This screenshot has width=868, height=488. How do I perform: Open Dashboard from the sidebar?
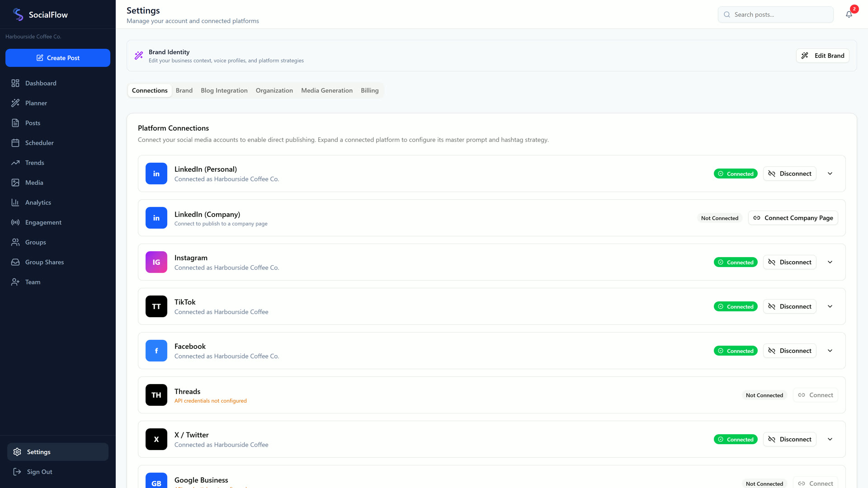58,83
